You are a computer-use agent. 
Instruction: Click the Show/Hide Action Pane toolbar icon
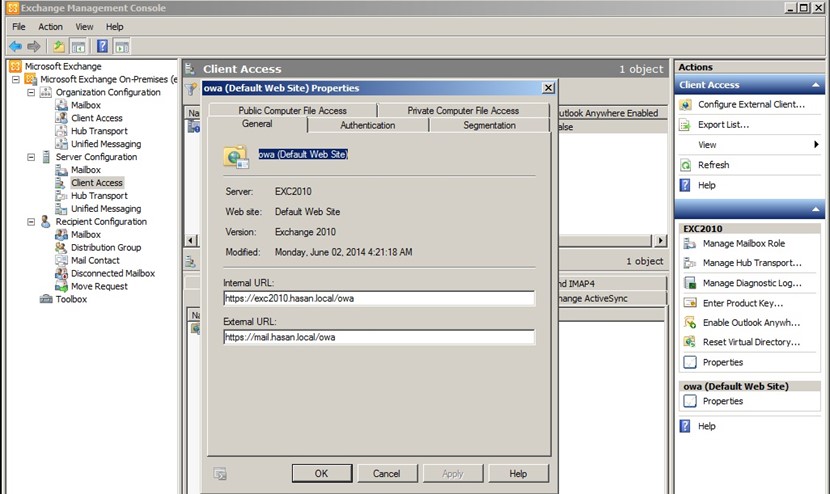(x=122, y=47)
